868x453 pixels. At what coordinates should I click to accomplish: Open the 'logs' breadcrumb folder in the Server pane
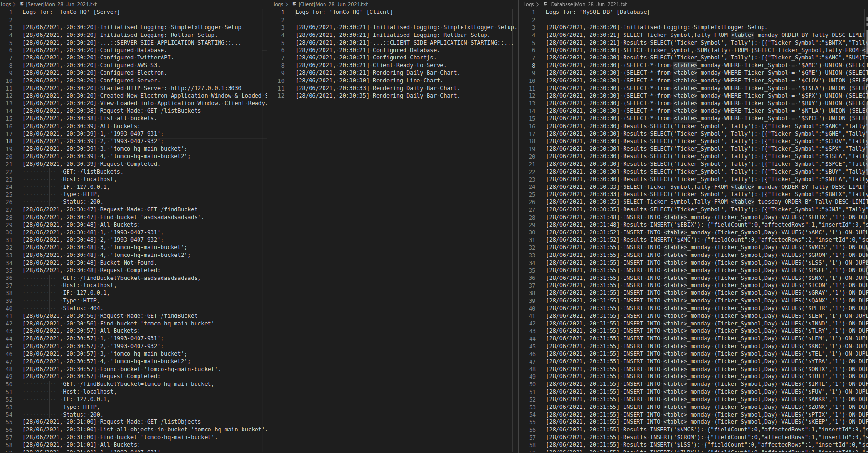6,4
